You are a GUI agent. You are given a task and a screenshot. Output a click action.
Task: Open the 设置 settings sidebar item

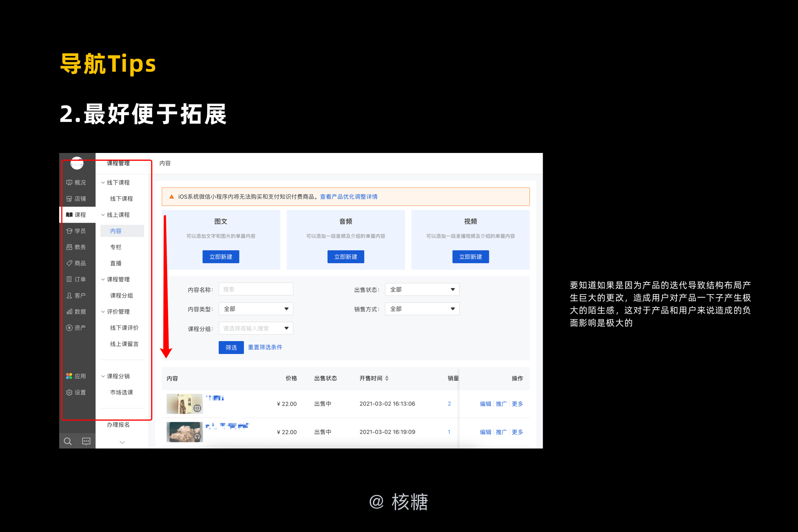click(76, 392)
